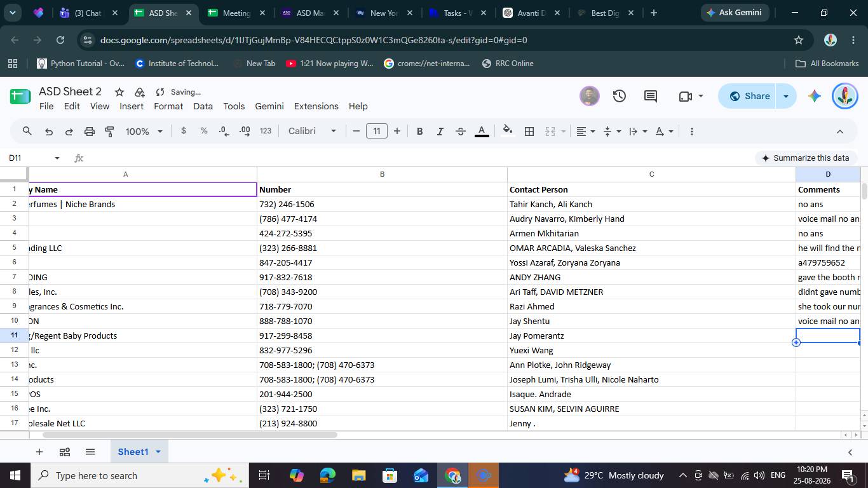The width and height of the screenshot is (868, 488).
Task: Click the Print icon
Action: tap(90, 132)
